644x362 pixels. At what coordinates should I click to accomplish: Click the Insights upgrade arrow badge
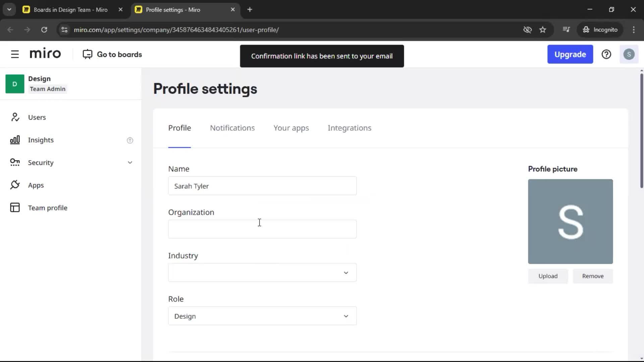pyautogui.click(x=130, y=140)
